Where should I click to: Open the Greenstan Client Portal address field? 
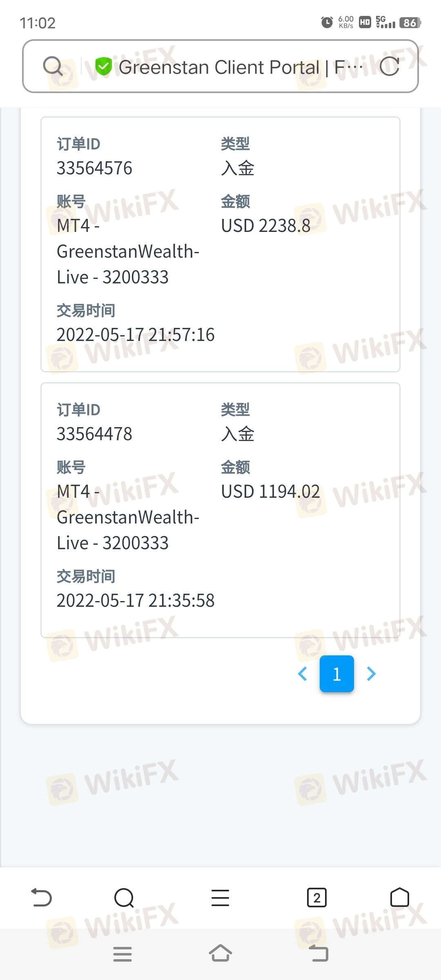tap(220, 66)
